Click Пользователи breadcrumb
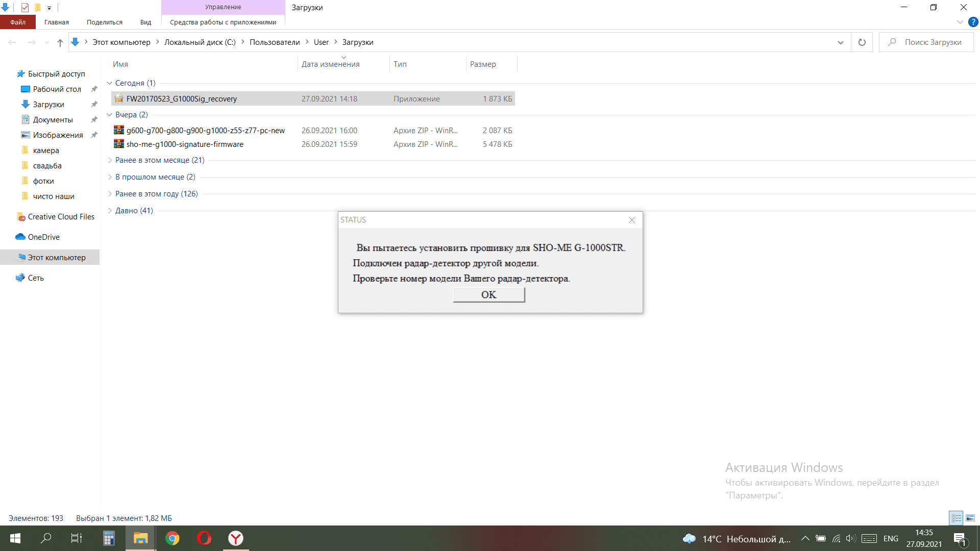This screenshot has width=980, height=551. pyautogui.click(x=275, y=42)
